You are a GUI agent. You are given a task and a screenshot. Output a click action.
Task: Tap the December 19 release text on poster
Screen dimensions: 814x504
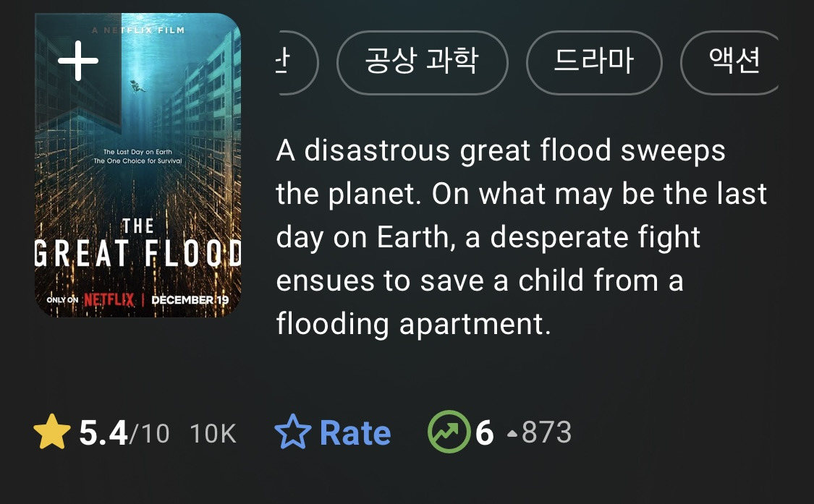coord(182,299)
